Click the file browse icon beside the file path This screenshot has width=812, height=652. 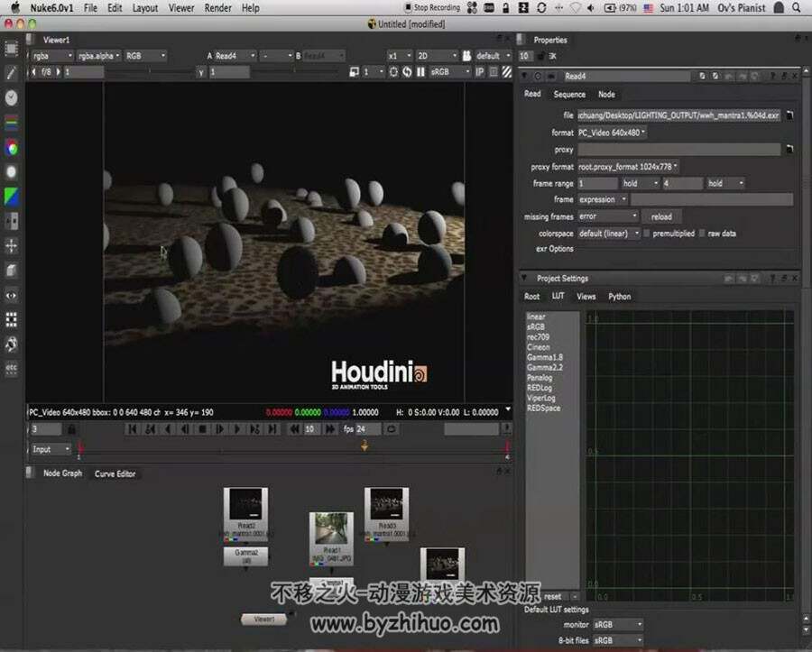pyautogui.click(x=789, y=115)
